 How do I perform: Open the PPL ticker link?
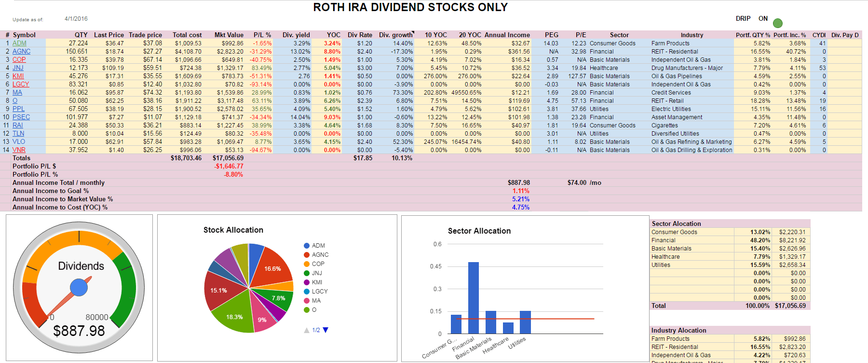tap(18, 109)
